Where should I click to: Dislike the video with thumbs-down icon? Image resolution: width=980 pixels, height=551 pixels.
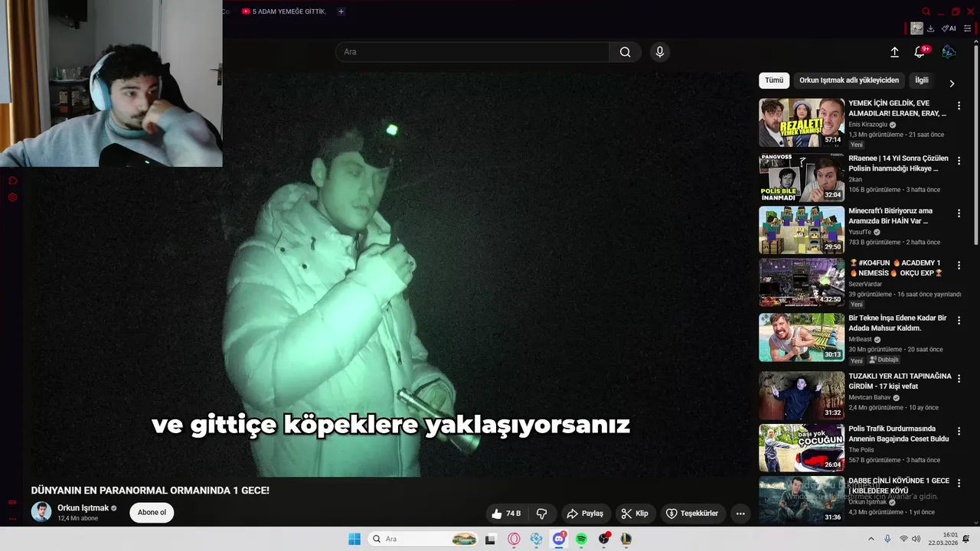coord(541,514)
